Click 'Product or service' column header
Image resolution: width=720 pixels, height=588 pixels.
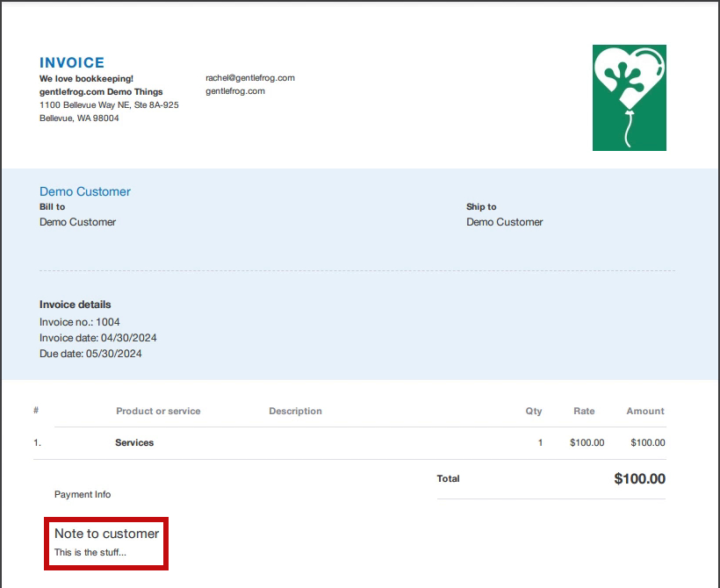point(158,412)
